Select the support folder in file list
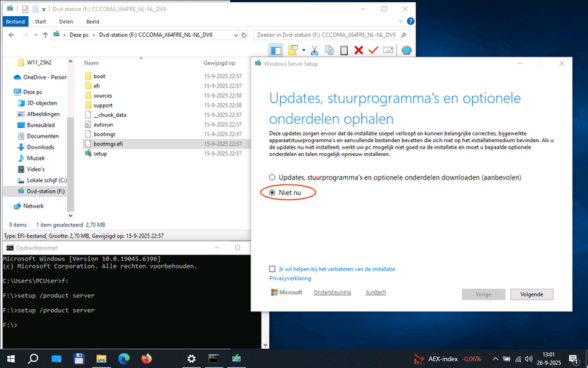 click(98, 105)
